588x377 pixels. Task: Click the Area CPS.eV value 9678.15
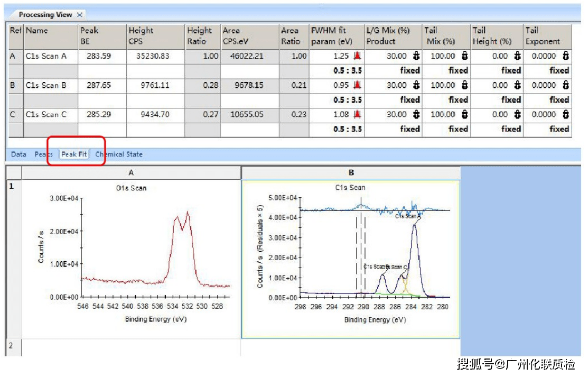pyautogui.click(x=249, y=86)
